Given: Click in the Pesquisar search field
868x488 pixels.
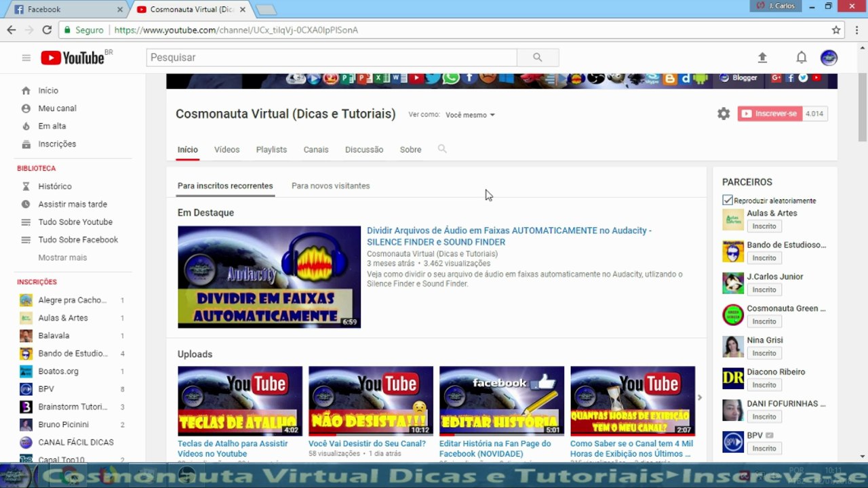Looking at the screenshot, I should tap(332, 58).
